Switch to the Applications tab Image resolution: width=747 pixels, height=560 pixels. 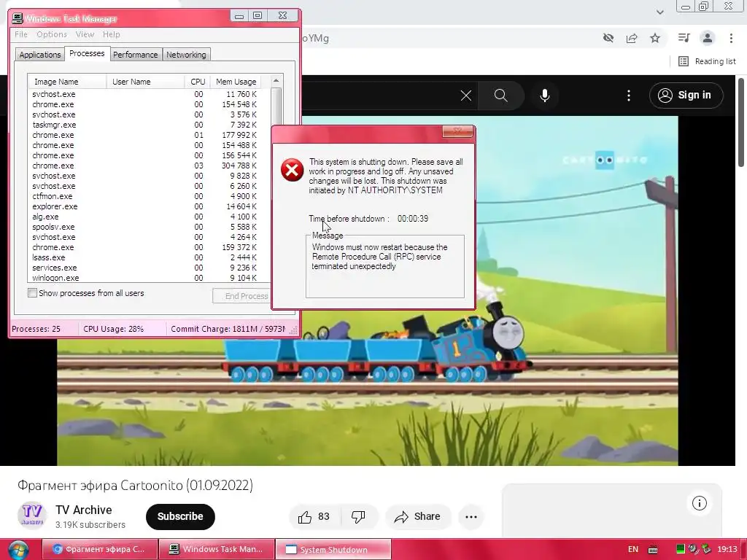click(40, 55)
